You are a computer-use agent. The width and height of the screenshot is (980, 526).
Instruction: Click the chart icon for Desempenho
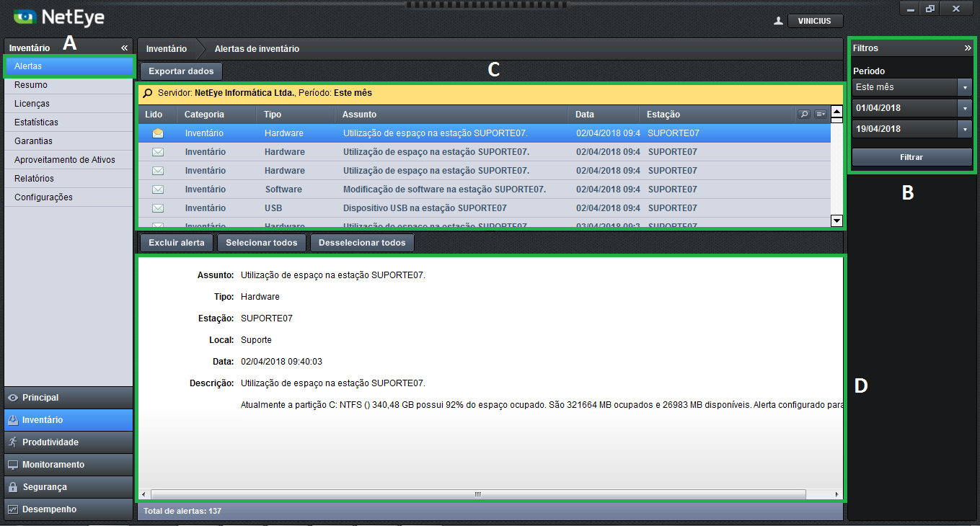tap(12, 509)
